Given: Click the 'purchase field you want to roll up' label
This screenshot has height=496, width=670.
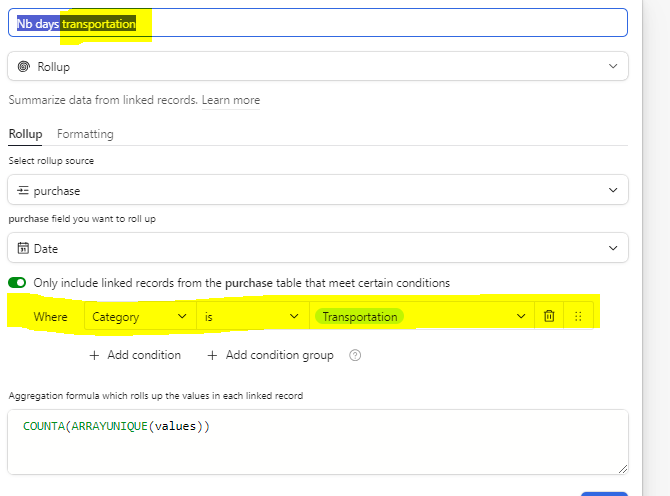Looking at the screenshot, I should click(x=82, y=219).
